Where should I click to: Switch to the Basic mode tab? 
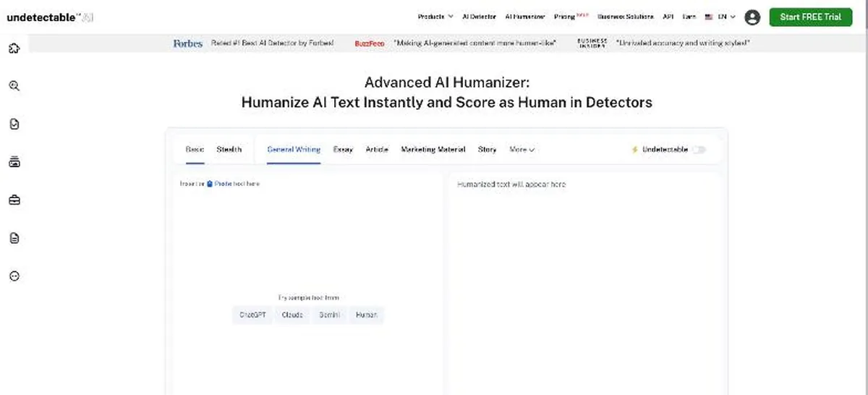point(195,150)
